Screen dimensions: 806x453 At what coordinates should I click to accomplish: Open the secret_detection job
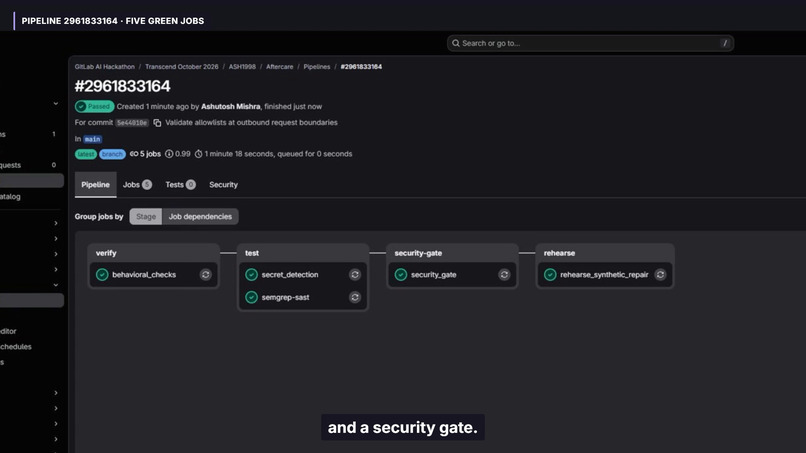(290, 275)
